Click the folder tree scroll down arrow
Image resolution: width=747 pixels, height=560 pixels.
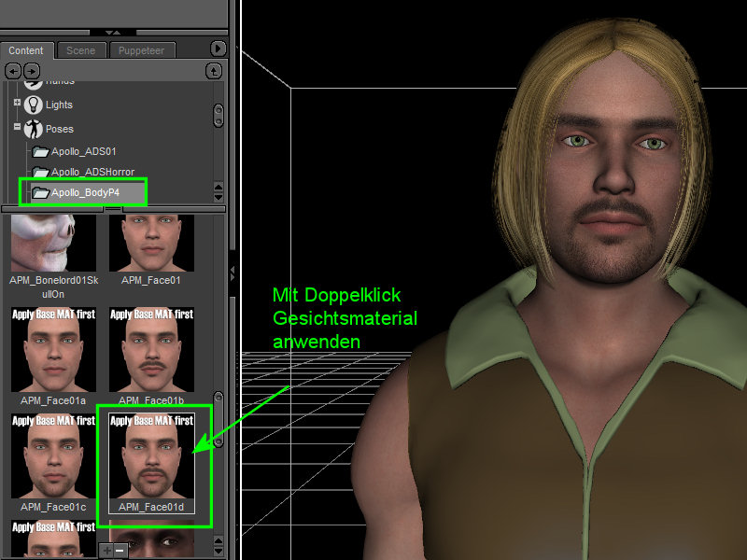[x=218, y=197]
